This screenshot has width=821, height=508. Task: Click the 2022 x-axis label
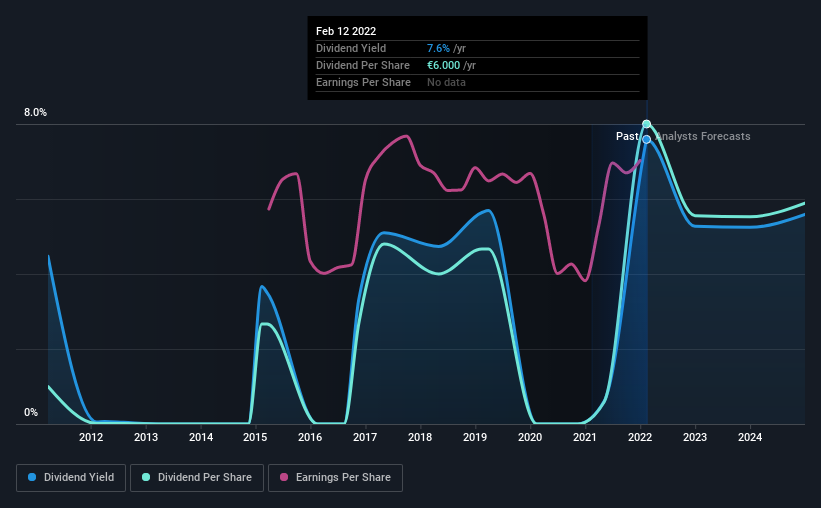[640, 437]
